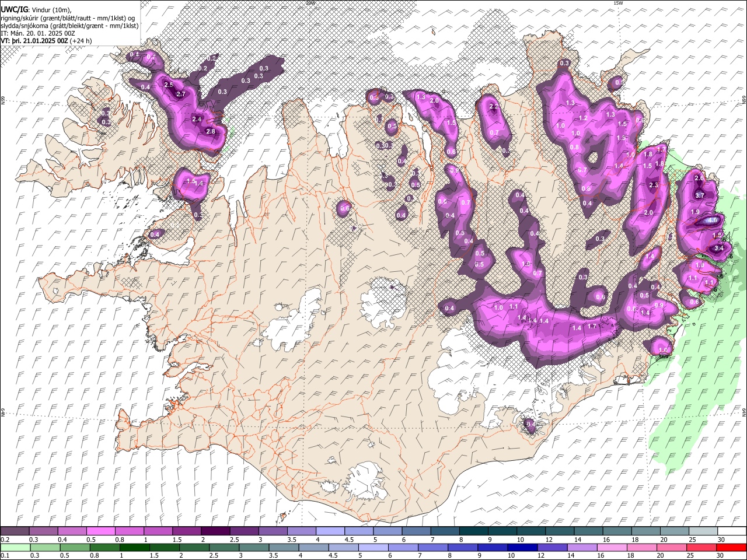Pick dark blue rain swatch between 10 and 12
The height and width of the screenshot is (560, 747).
[x=522, y=547]
